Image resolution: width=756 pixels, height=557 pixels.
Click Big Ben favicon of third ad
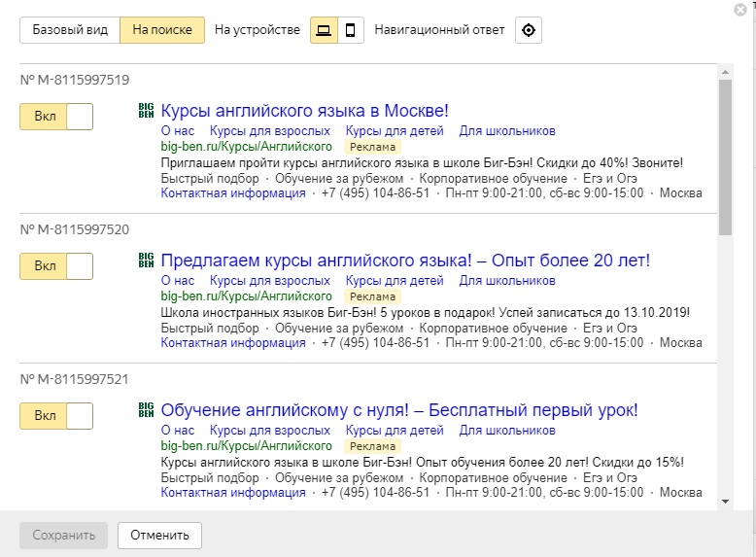[146, 410]
